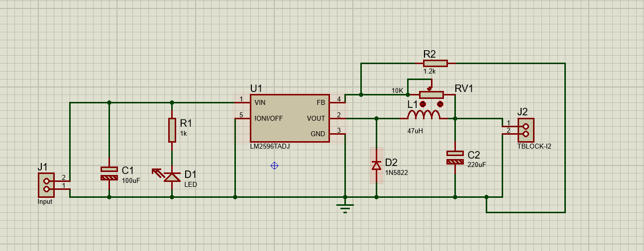The image size is (644, 251).
Task: Select inductor L1 coil symbol
Action: (x=424, y=115)
